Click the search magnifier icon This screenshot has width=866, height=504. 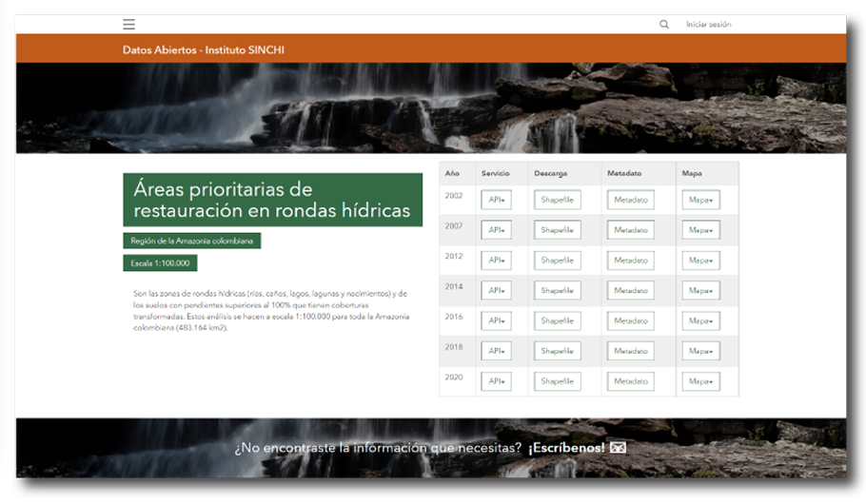coord(664,25)
